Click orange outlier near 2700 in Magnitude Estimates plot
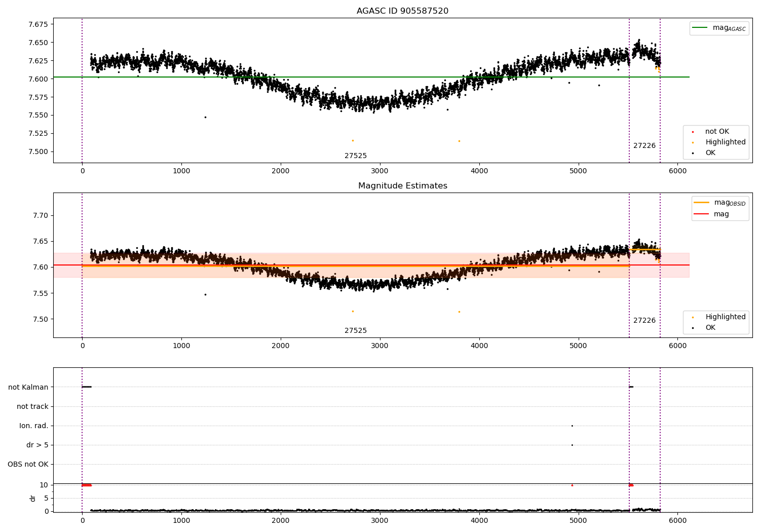 click(x=353, y=311)
